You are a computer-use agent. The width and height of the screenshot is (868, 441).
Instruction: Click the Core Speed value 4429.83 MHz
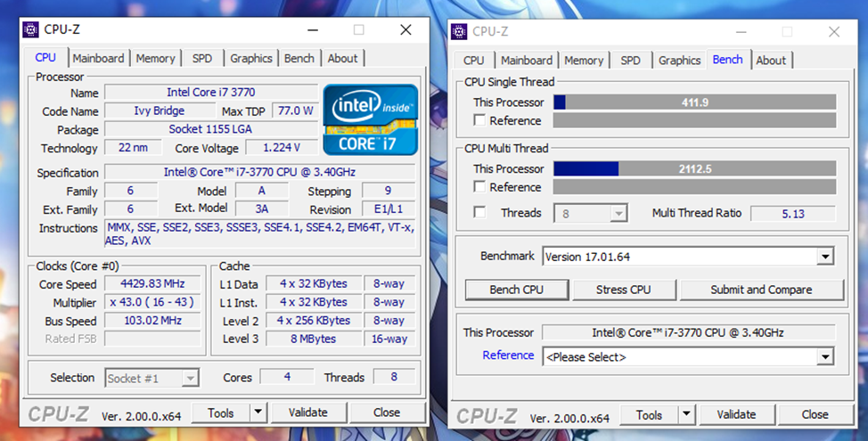(x=152, y=283)
